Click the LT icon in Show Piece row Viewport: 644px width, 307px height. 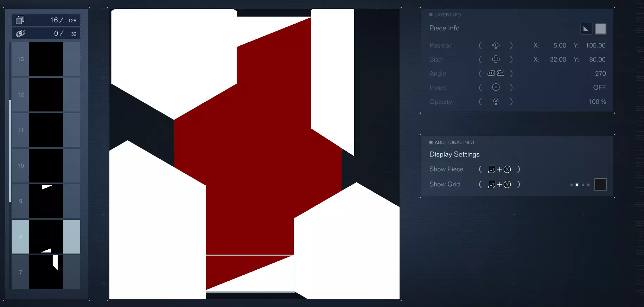492,169
